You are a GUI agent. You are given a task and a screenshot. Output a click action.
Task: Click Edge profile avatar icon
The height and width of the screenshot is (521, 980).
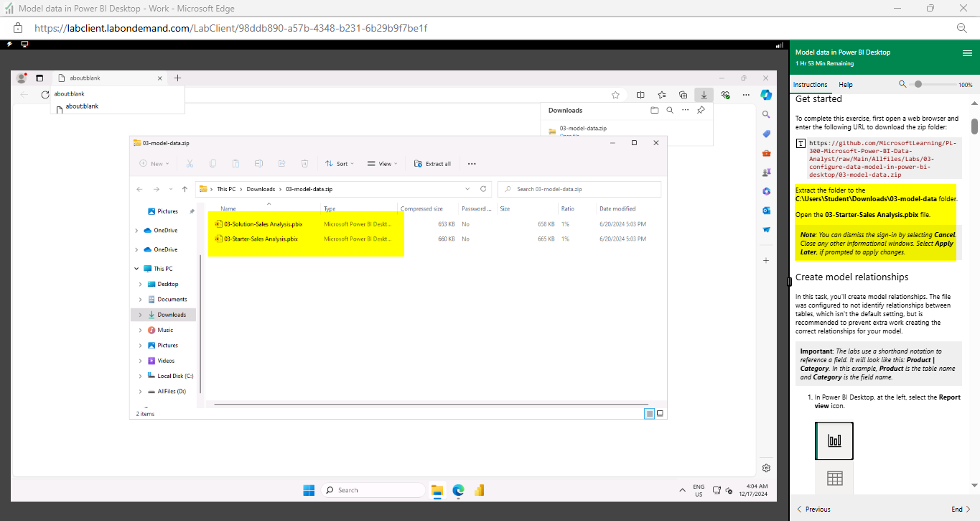pos(21,78)
